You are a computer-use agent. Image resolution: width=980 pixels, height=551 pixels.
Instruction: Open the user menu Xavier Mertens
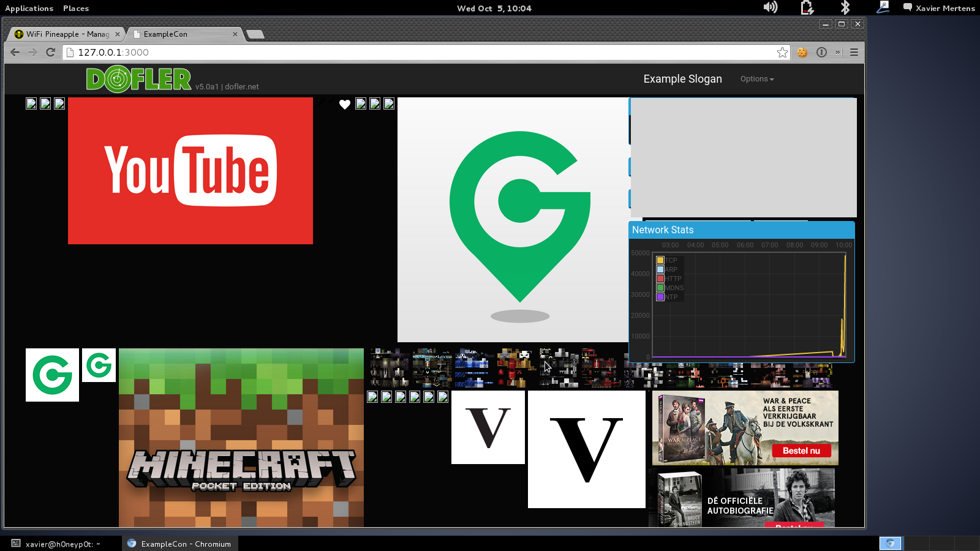tap(945, 8)
